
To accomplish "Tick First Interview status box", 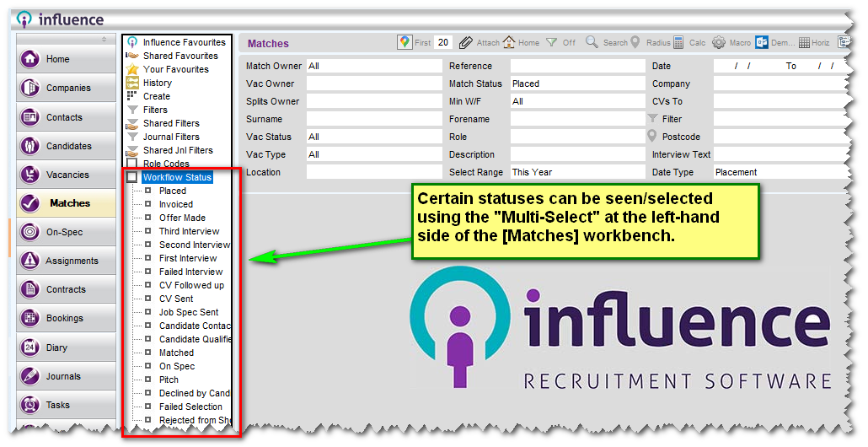I will 147,257.
